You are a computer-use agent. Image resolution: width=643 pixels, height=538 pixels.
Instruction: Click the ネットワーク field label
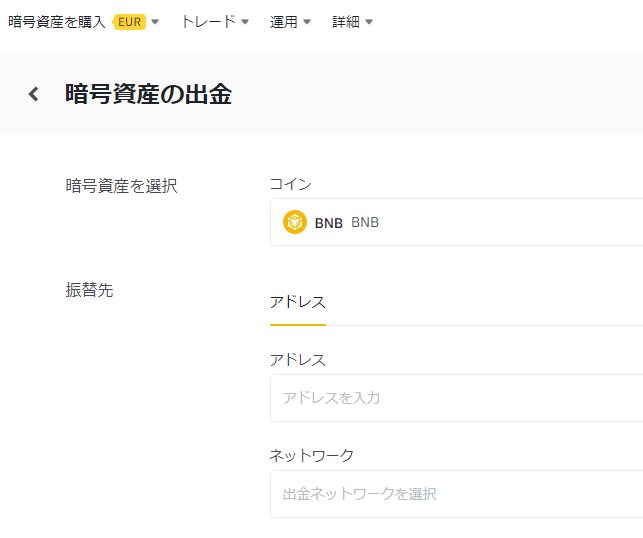pos(312,456)
